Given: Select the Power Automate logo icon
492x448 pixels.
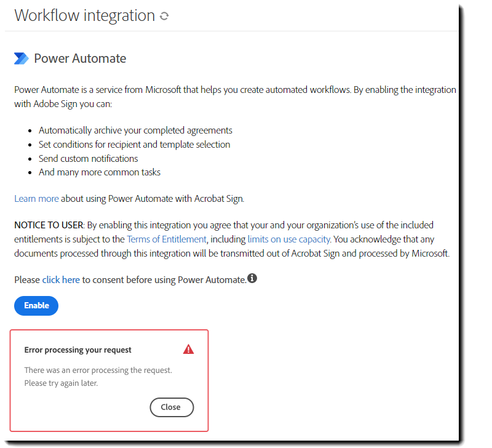Looking at the screenshot, I should pos(20,58).
